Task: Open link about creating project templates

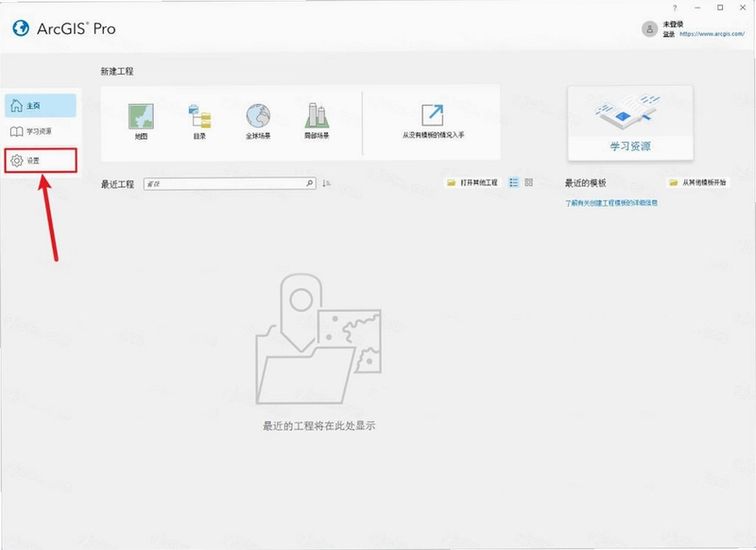Action: (x=611, y=203)
